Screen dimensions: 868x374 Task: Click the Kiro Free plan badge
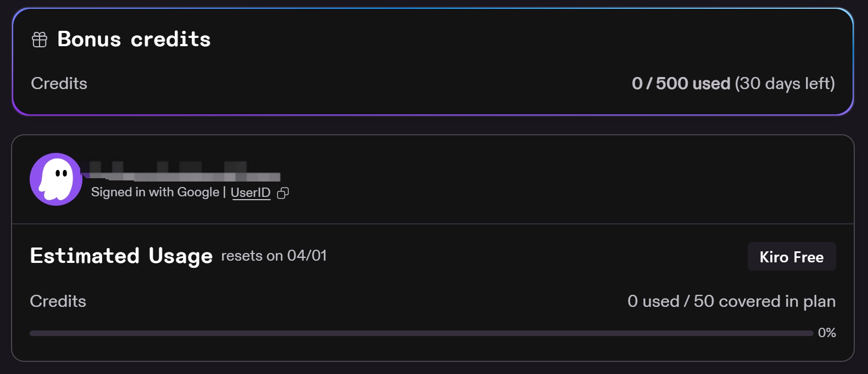click(792, 256)
